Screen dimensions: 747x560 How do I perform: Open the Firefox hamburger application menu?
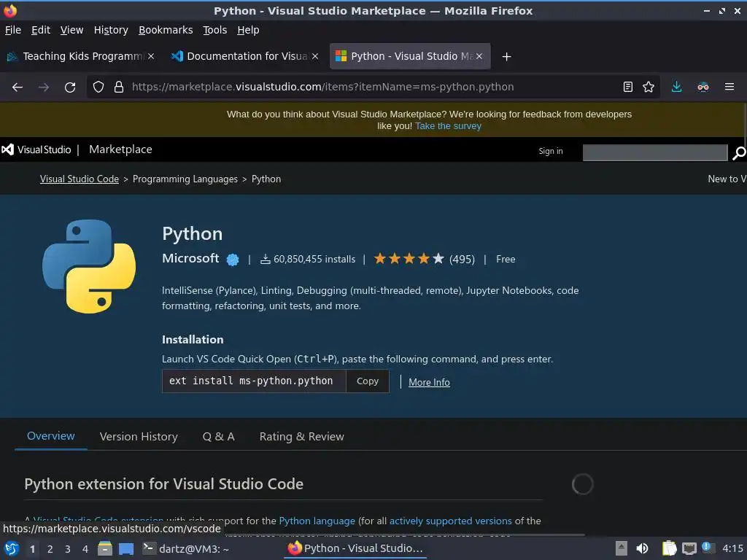tap(729, 87)
